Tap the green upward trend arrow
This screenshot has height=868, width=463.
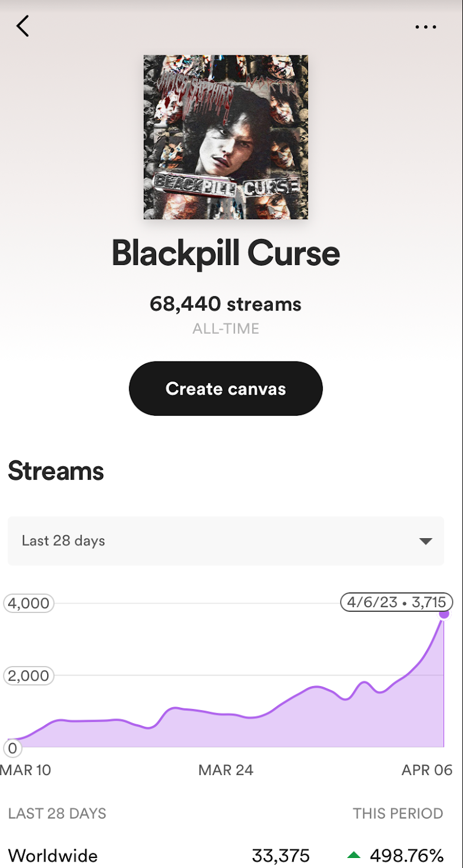click(355, 855)
